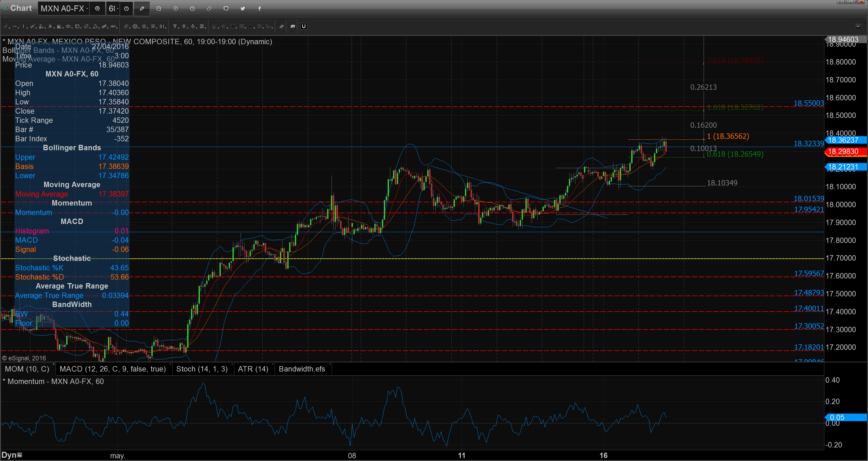Viewport: 868px width, 461px height.
Task: Open the alerts icon dropdown
Action: click(192, 9)
